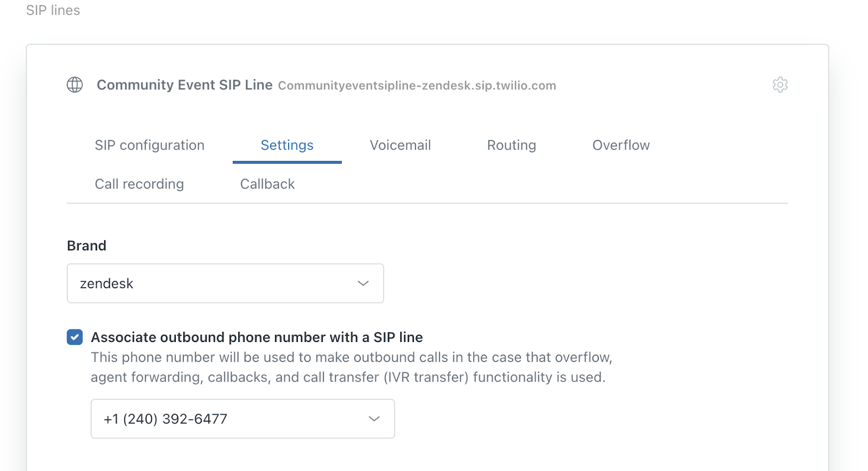Viewport: 868px width, 471px height.
Task: Switch to the Overflow tab
Action: (x=621, y=145)
